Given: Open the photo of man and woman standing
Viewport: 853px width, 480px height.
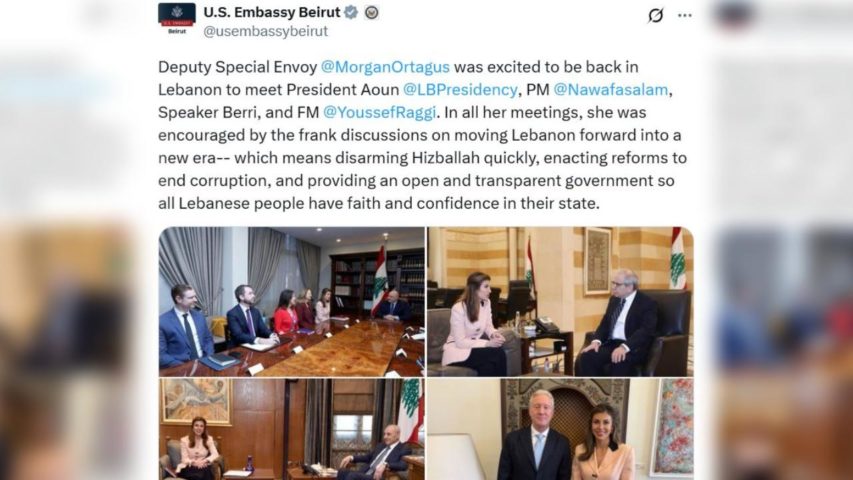Looking at the screenshot, I should click(560, 429).
